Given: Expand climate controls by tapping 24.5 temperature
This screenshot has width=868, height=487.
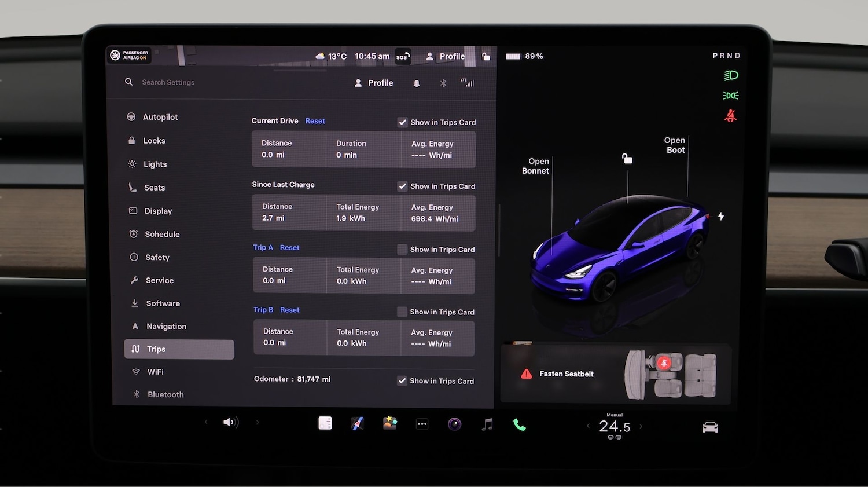Looking at the screenshot, I should pos(614,427).
